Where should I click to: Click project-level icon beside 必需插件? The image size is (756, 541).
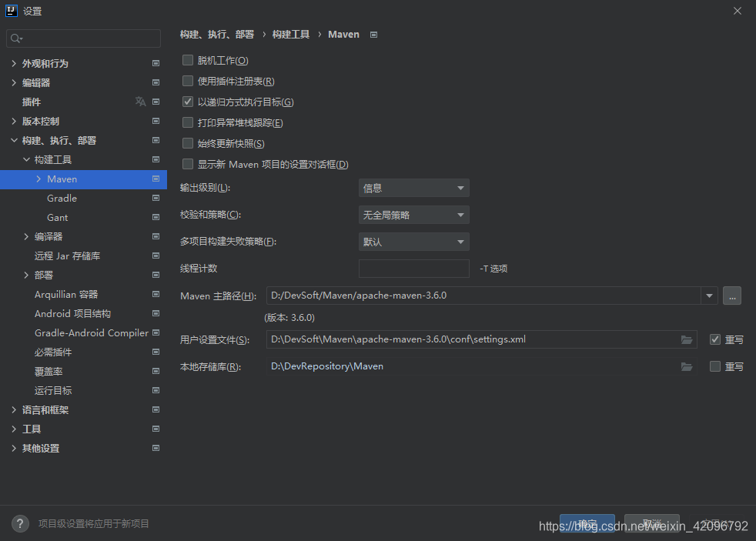(156, 352)
